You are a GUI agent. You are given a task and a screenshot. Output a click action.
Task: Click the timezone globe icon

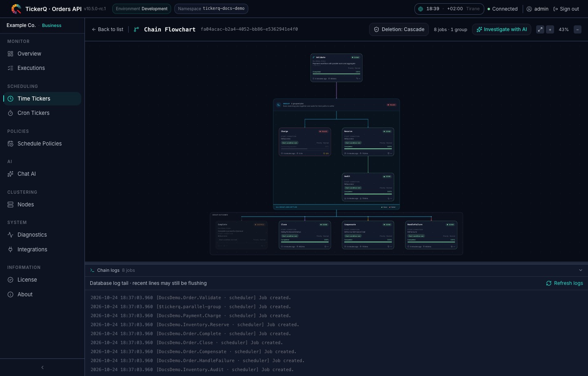(421, 9)
